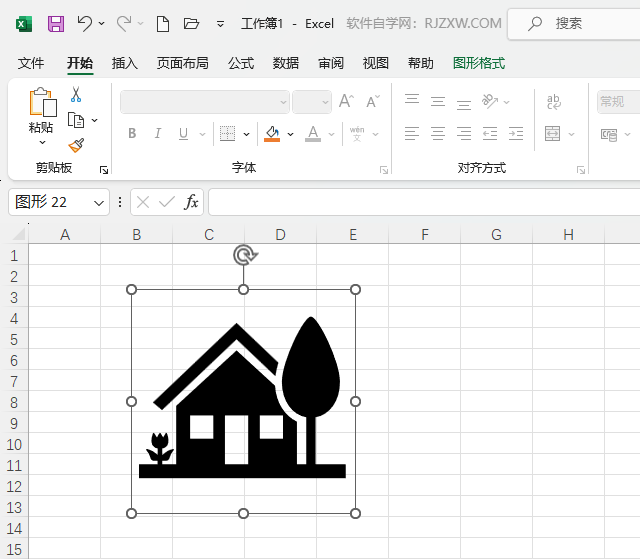This screenshot has height=559, width=640.
Task: Undo the last action
Action: point(84,24)
